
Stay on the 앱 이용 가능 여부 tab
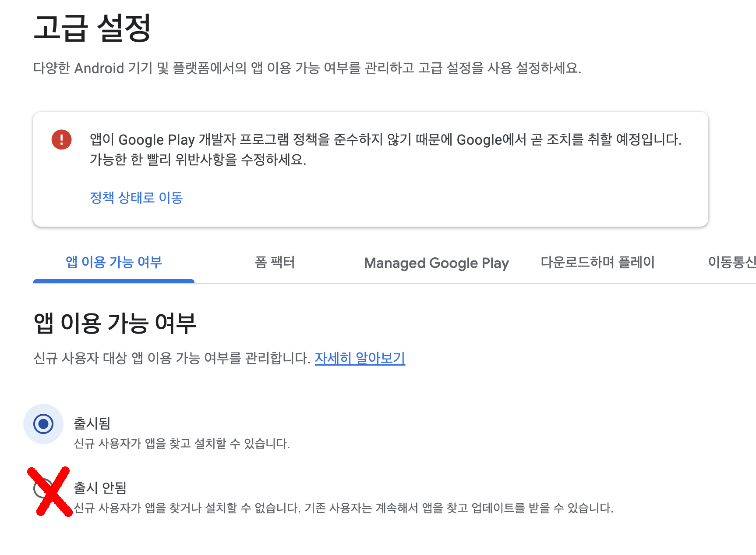tap(114, 263)
